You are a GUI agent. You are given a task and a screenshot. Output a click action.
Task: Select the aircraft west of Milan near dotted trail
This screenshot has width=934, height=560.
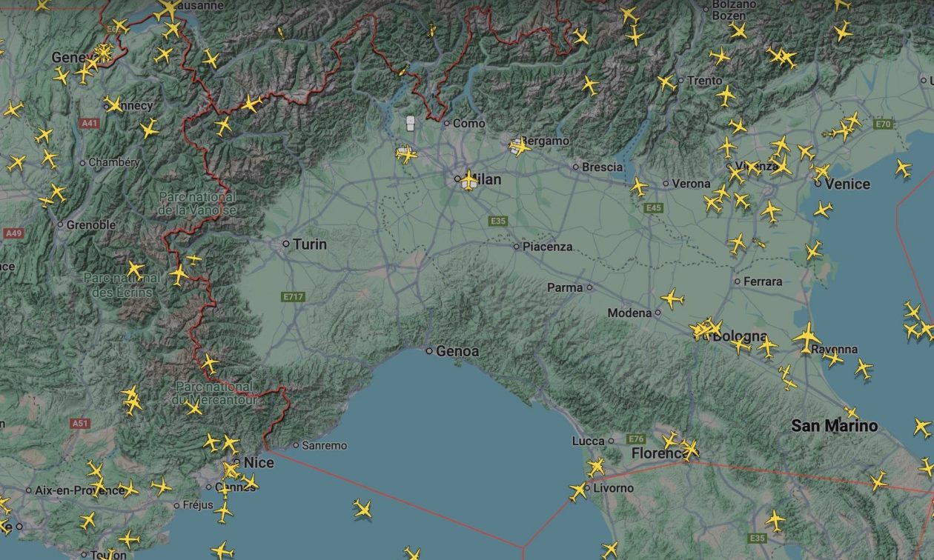405,154
